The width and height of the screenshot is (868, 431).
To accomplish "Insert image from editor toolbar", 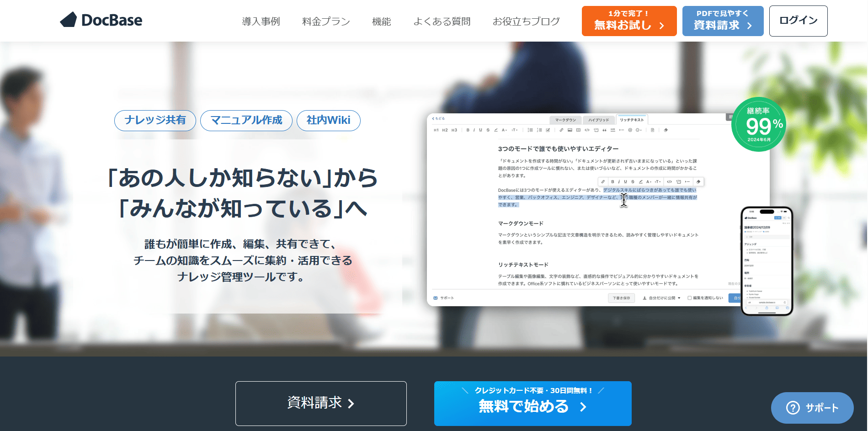I will click(570, 130).
